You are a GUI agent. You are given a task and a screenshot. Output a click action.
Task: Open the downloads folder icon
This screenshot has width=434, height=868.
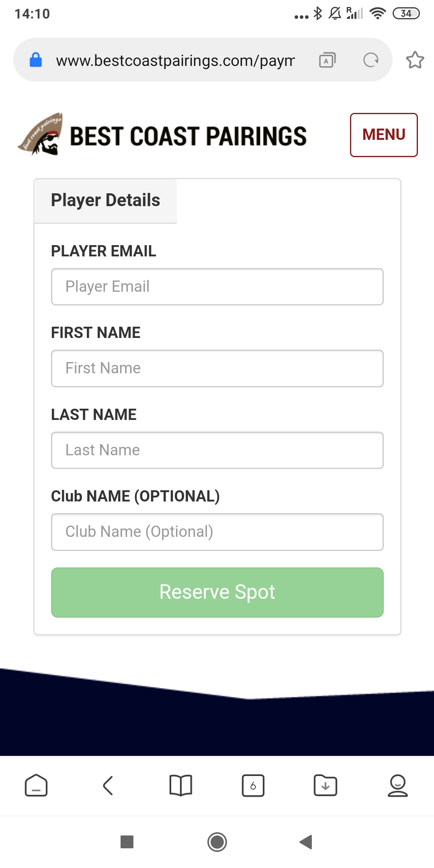tap(325, 785)
